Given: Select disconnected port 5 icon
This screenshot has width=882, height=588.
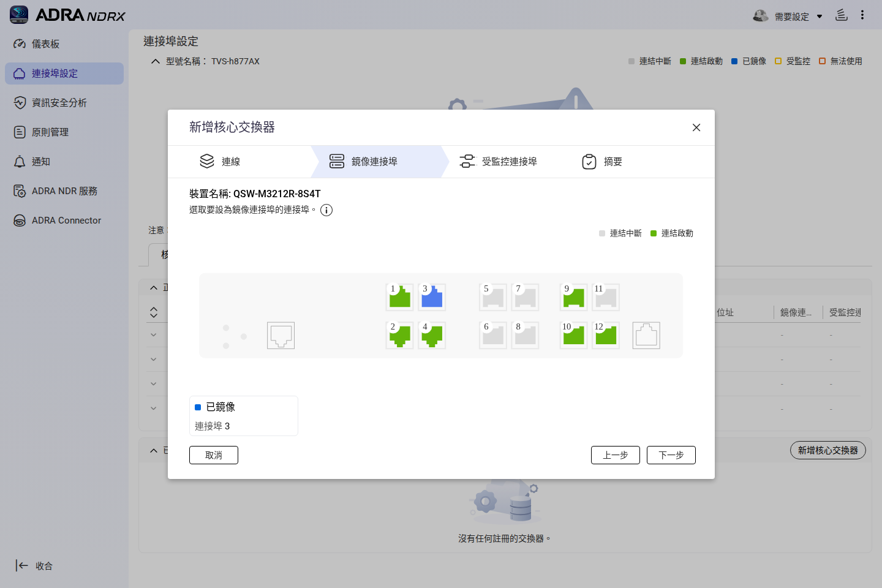Looking at the screenshot, I should pyautogui.click(x=493, y=297).
